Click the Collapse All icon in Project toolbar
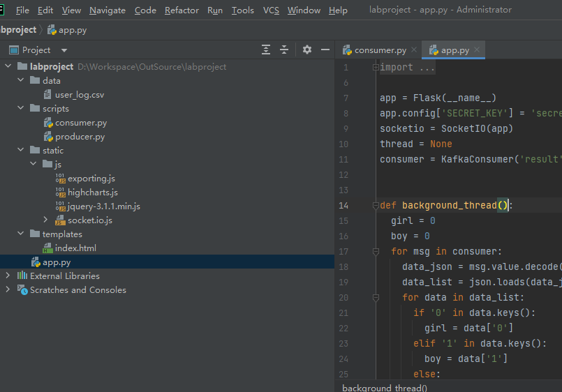 pyautogui.click(x=284, y=50)
